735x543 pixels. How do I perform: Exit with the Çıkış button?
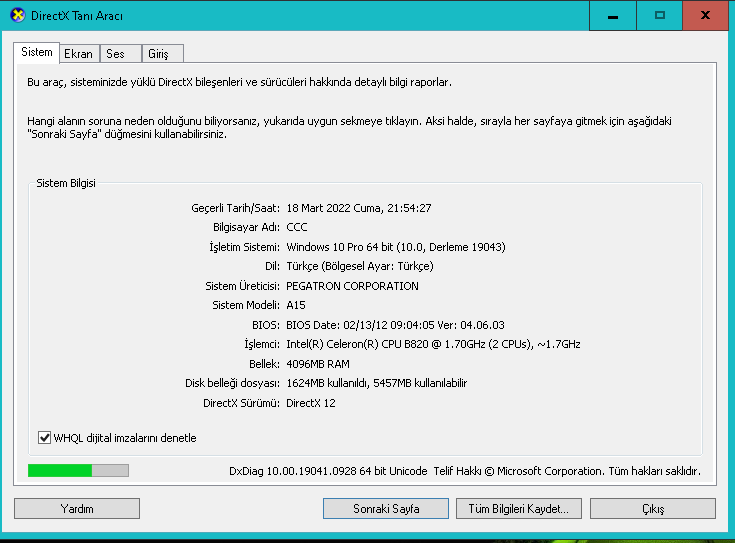[653, 509]
